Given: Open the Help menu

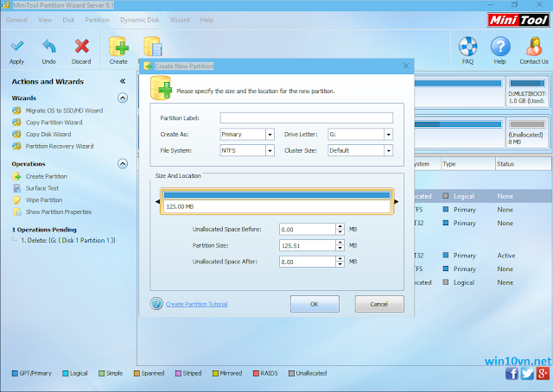Looking at the screenshot, I should click(x=207, y=20).
